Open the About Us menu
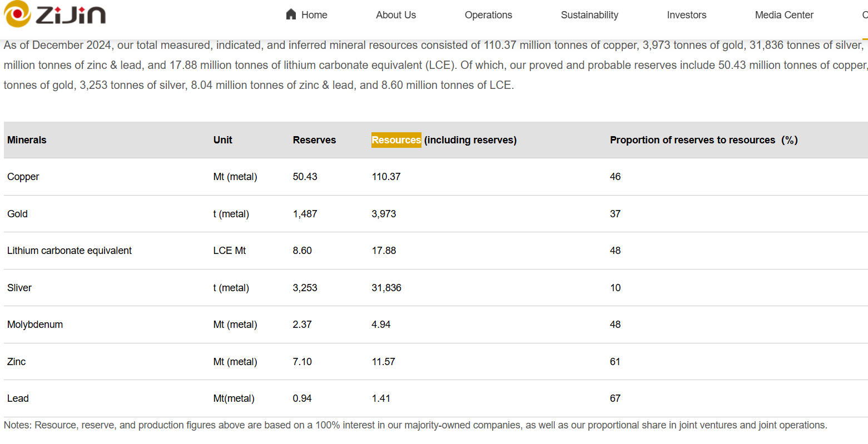 (x=395, y=15)
